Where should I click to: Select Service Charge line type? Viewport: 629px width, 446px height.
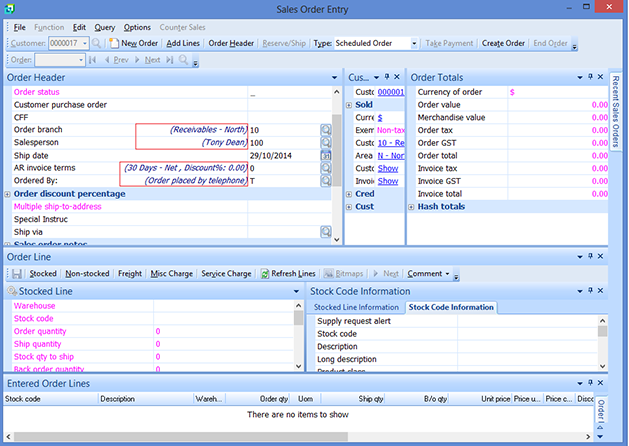226,274
